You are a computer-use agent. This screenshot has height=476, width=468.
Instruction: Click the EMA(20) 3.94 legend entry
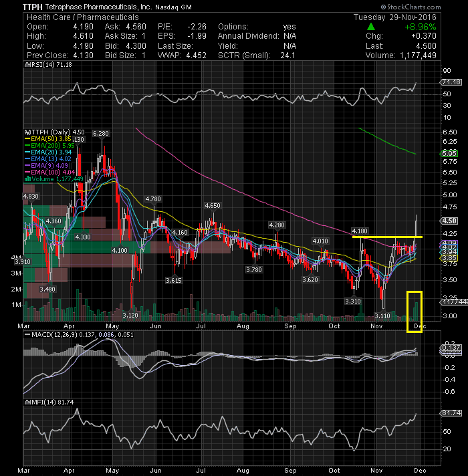(x=48, y=152)
